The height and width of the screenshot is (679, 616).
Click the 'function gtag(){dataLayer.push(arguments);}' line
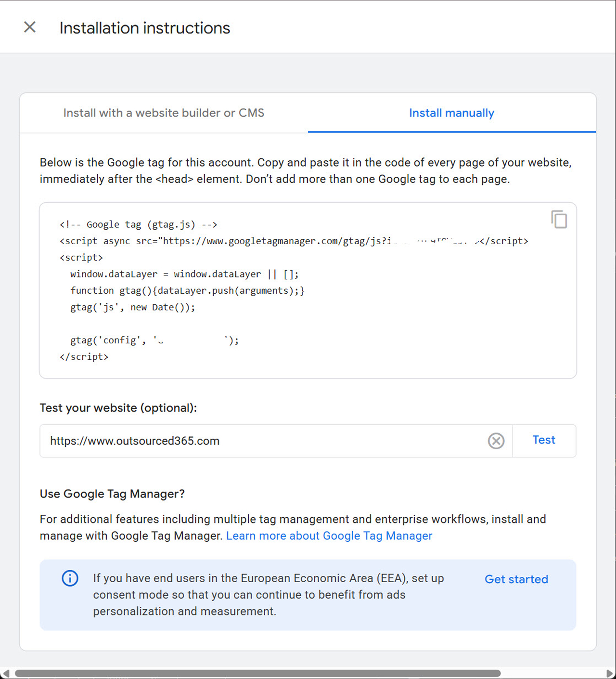coord(187,290)
